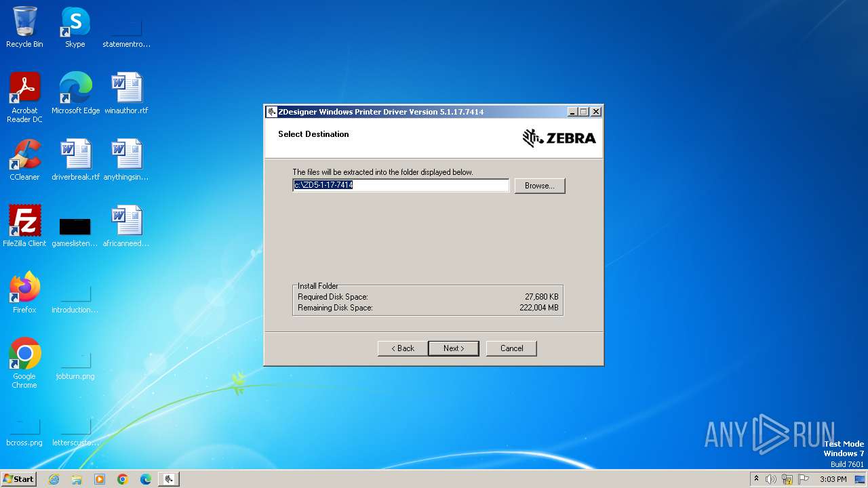
Task: Select gameslisten... black thumbnail file
Action: [75, 230]
